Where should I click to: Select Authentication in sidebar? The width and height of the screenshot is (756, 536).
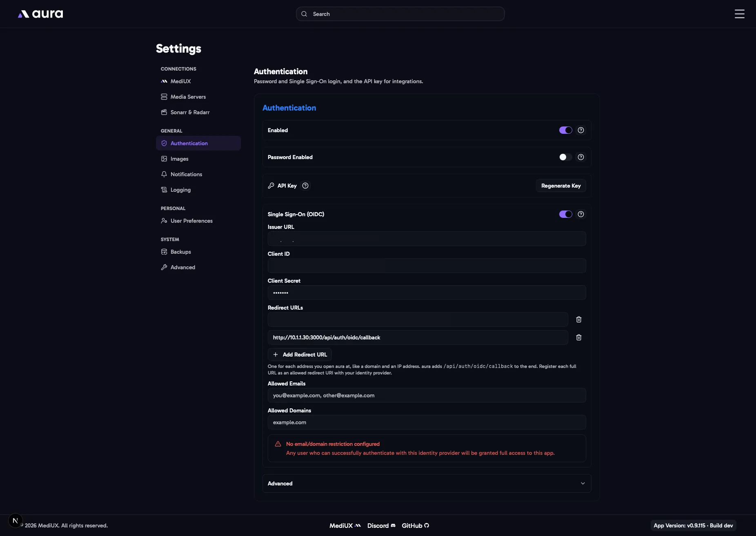click(198, 143)
